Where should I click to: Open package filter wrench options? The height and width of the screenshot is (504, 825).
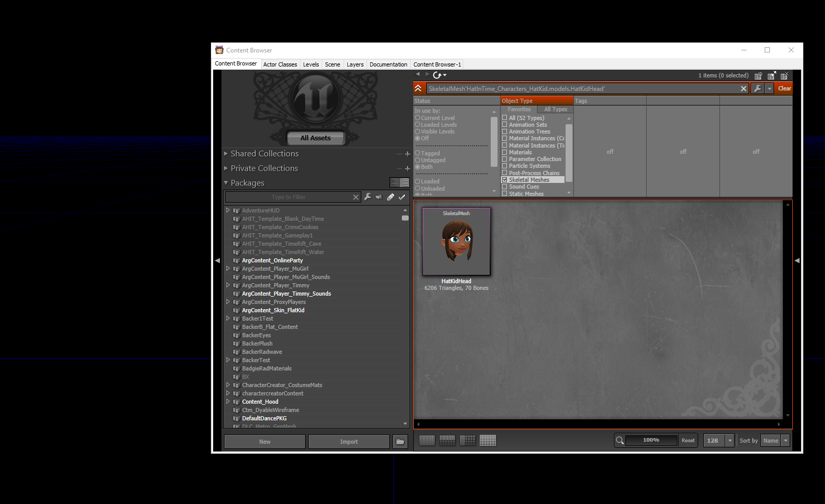click(x=368, y=197)
